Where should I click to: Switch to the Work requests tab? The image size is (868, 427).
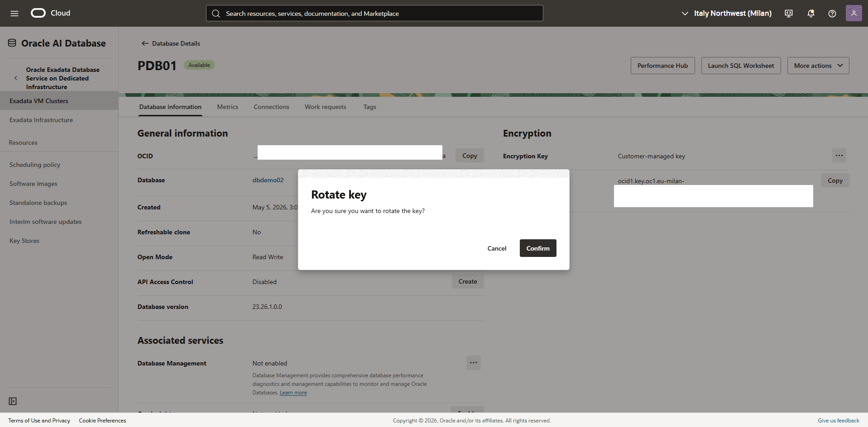point(325,107)
